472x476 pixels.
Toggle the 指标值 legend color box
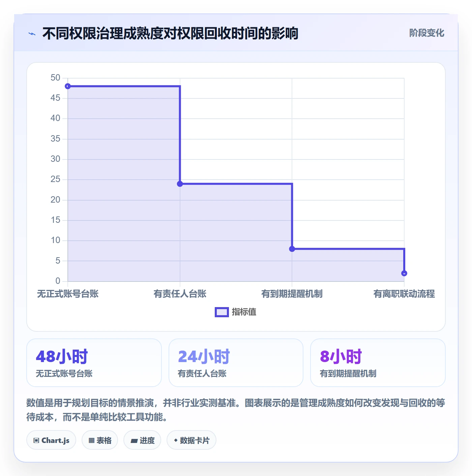point(222,312)
